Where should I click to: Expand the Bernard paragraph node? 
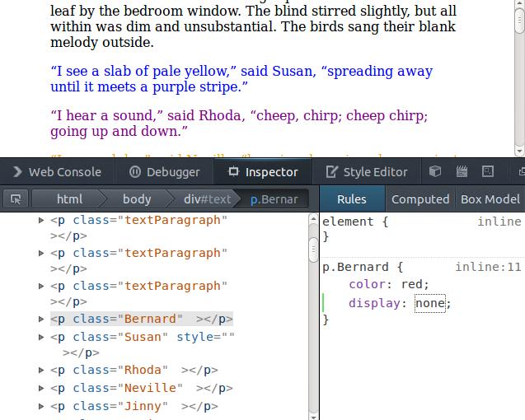pyautogui.click(x=41, y=319)
